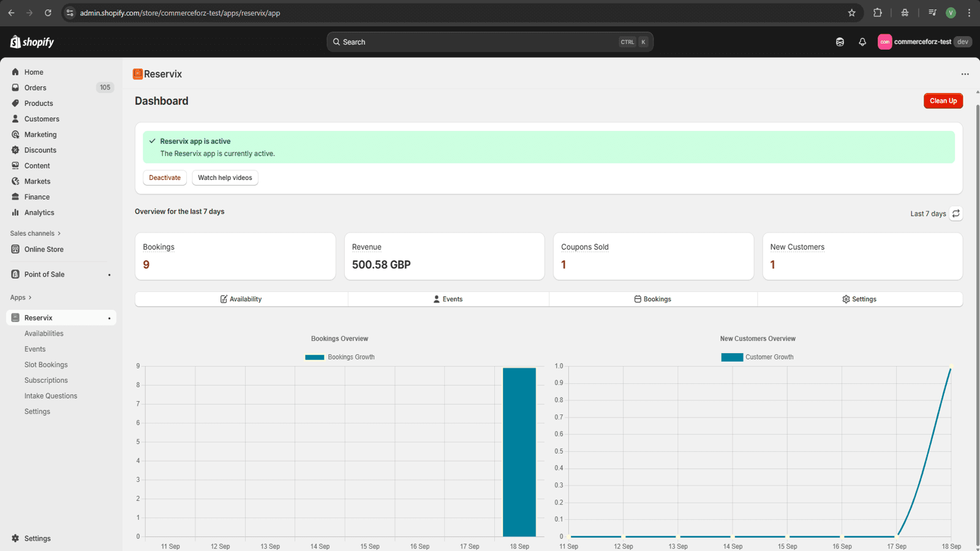This screenshot has width=980, height=551.
Task: Switch to the Events tab
Action: click(x=448, y=299)
